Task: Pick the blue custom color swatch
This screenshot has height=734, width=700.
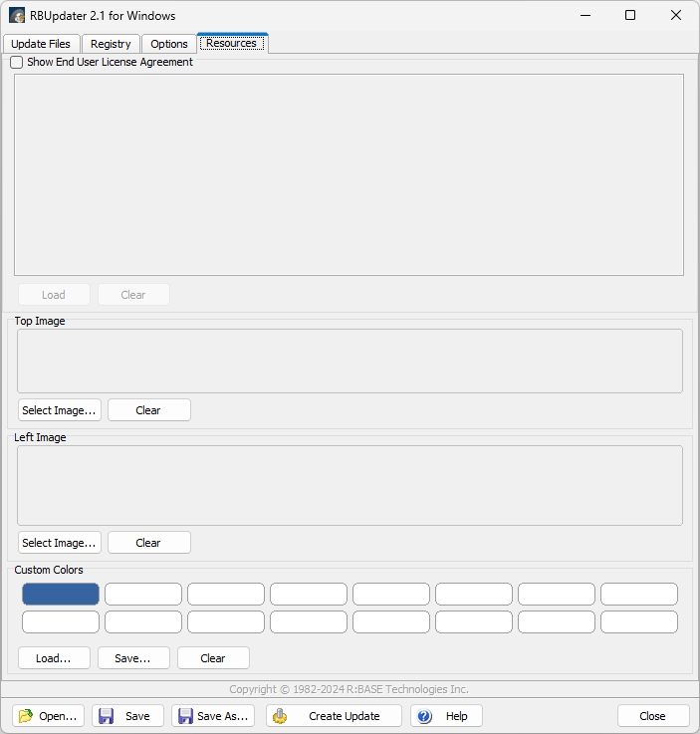Action: [61, 594]
